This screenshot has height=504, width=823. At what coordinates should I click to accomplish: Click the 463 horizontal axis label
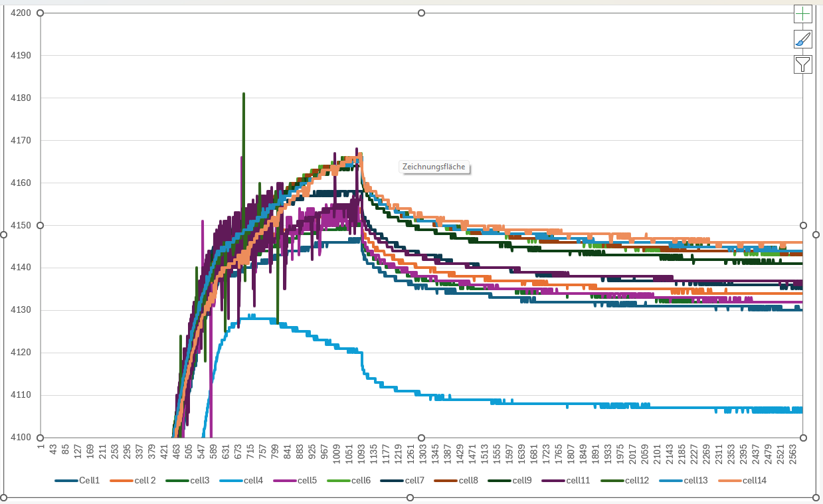pyautogui.click(x=177, y=452)
